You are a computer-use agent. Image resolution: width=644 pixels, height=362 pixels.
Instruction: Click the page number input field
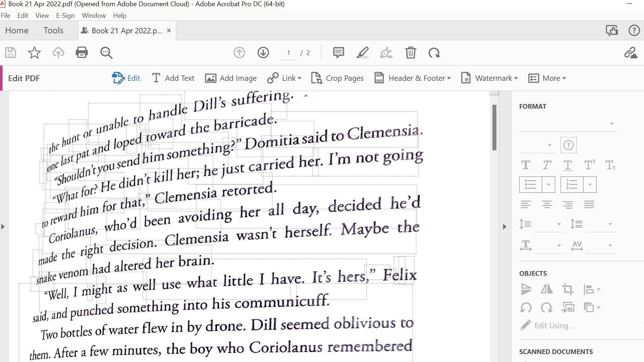click(x=289, y=53)
